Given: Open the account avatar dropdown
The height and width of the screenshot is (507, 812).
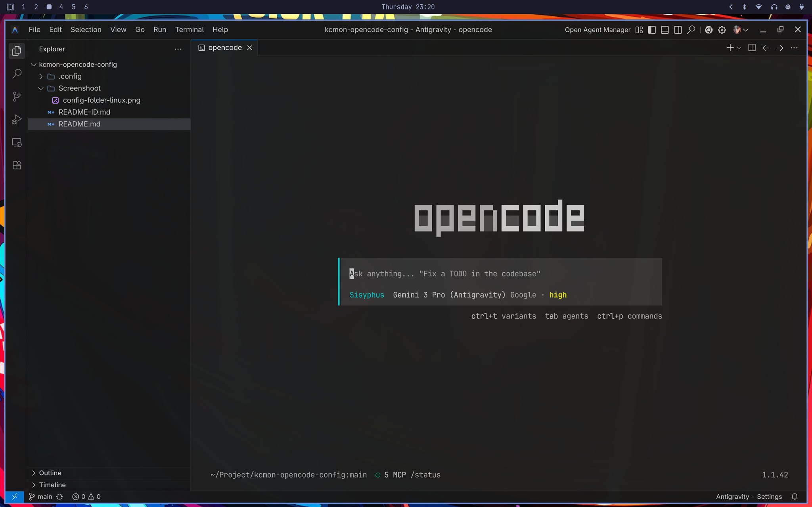Looking at the screenshot, I should pyautogui.click(x=741, y=30).
